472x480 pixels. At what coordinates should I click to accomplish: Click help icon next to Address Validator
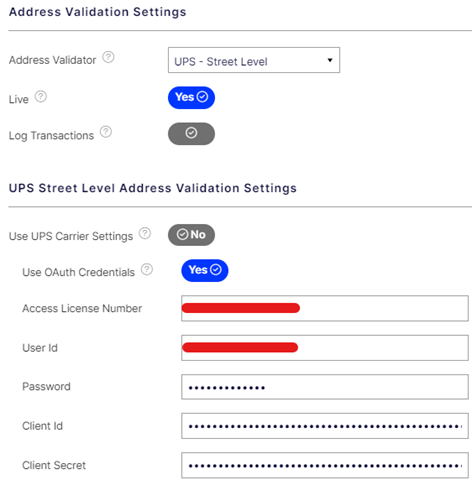(108, 57)
